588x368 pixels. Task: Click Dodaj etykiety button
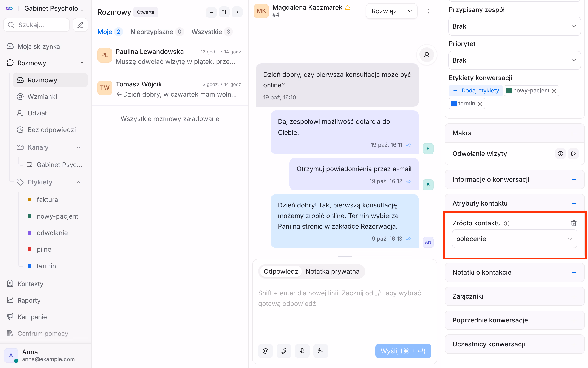[476, 91]
